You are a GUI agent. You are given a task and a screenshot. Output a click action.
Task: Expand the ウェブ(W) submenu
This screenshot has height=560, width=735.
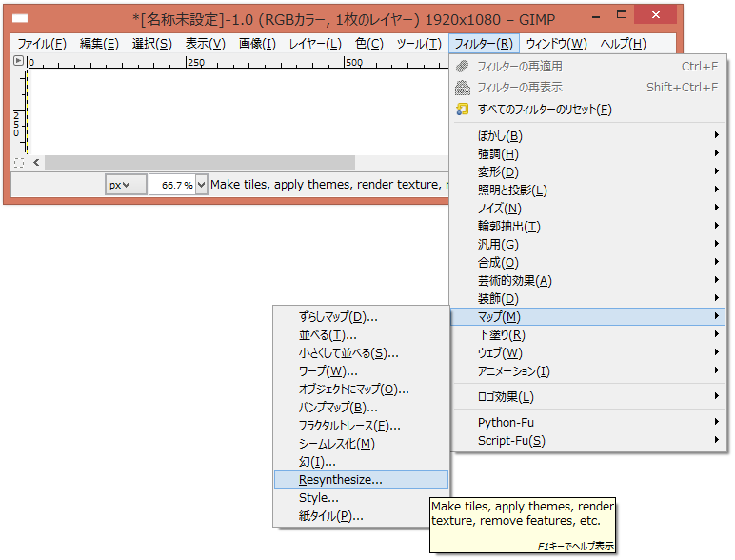pyautogui.click(x=587, y=352)
